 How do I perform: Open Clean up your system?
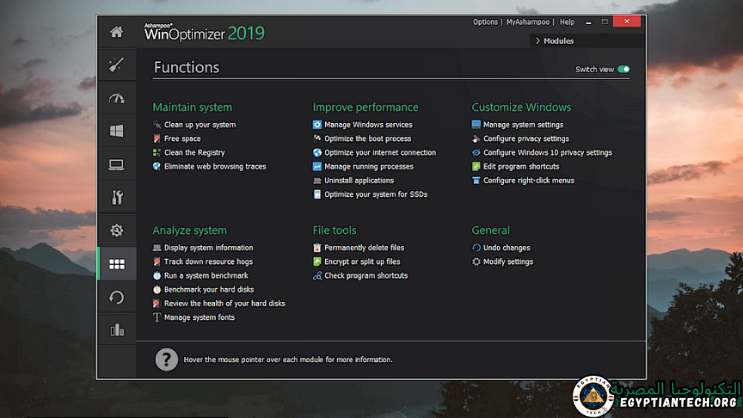coord(194,125)
